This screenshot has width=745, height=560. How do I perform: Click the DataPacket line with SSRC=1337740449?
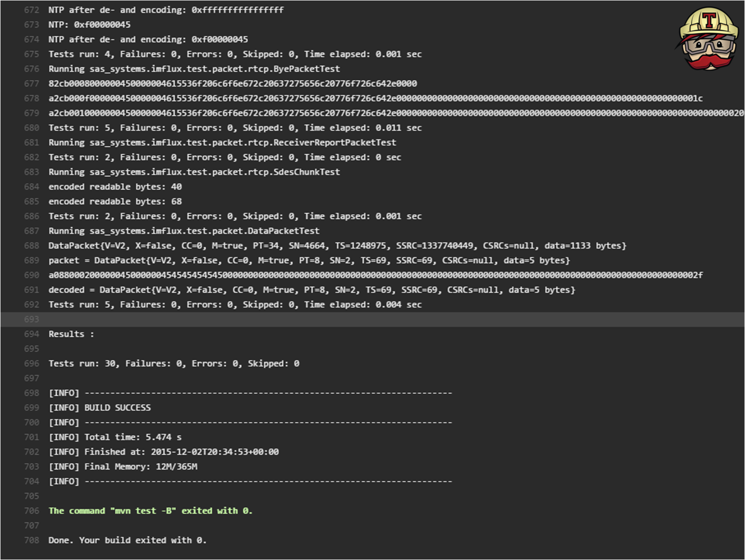tap(337, 246)
